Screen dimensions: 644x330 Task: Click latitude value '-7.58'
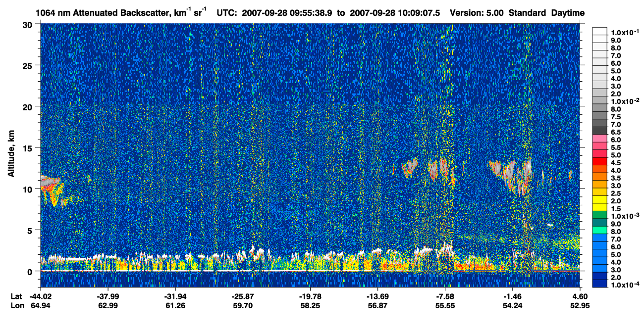(x=445, y=296)
